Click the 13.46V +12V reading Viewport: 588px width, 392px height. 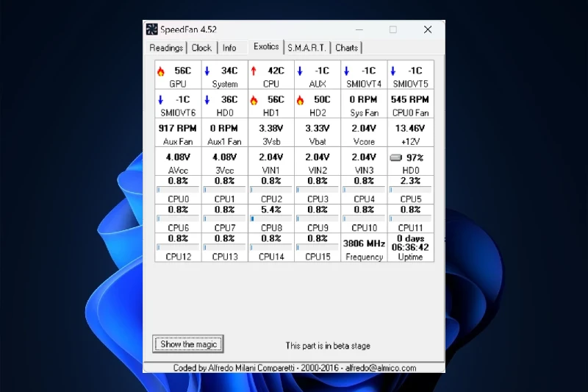410,129
